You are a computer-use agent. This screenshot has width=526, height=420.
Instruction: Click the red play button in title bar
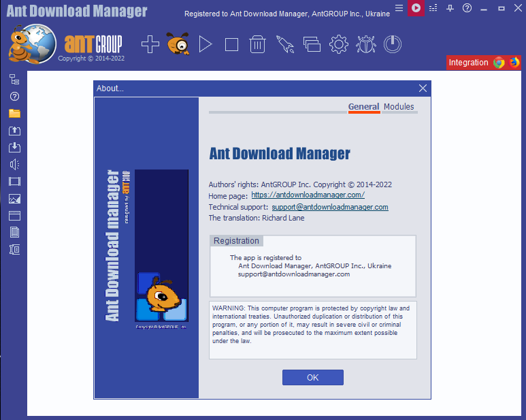[x=416, y=7]
